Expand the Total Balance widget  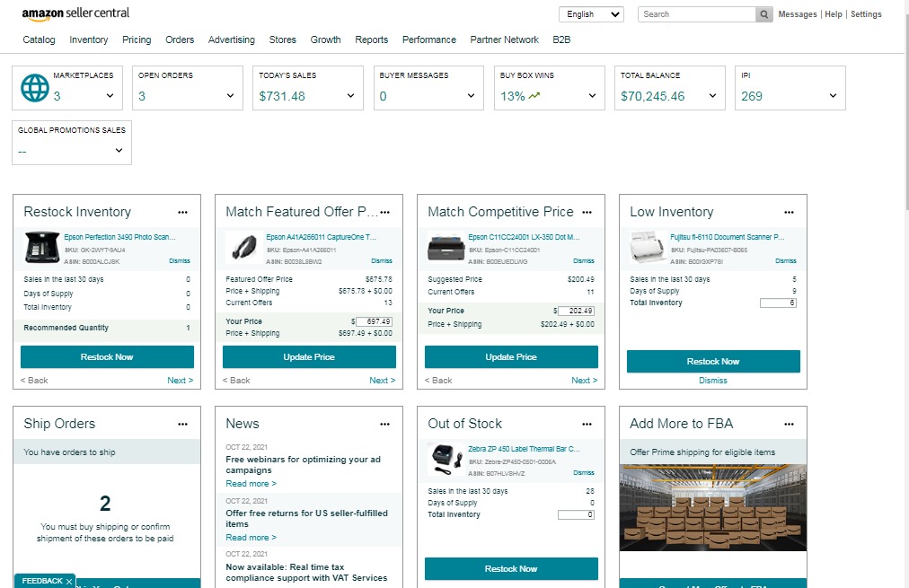pyautogui.click(x=712, y=95)
